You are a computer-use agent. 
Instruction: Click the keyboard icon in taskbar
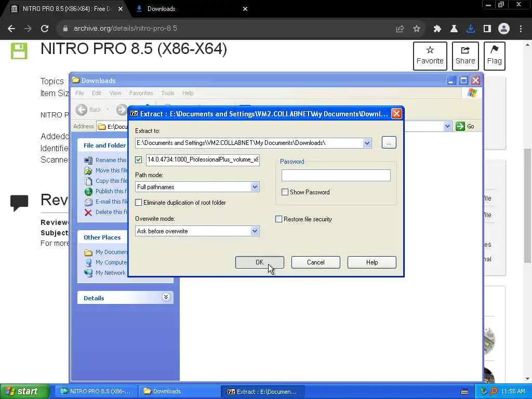click(x=464, y=392)
